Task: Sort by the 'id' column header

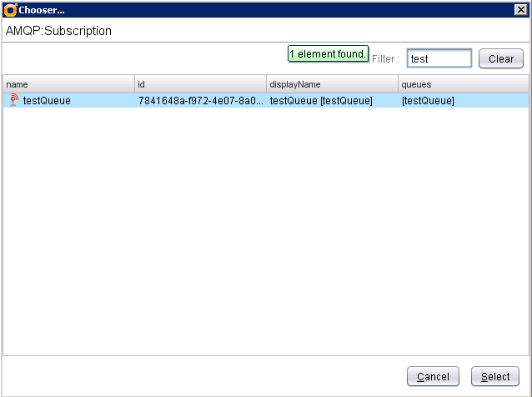Action: click(200, 84)
